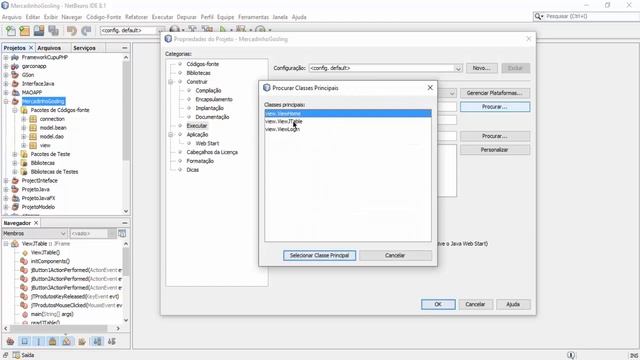Minimize the Navegador panel
The width and height of the screenshot is (640, 360).
click(124, 223)
